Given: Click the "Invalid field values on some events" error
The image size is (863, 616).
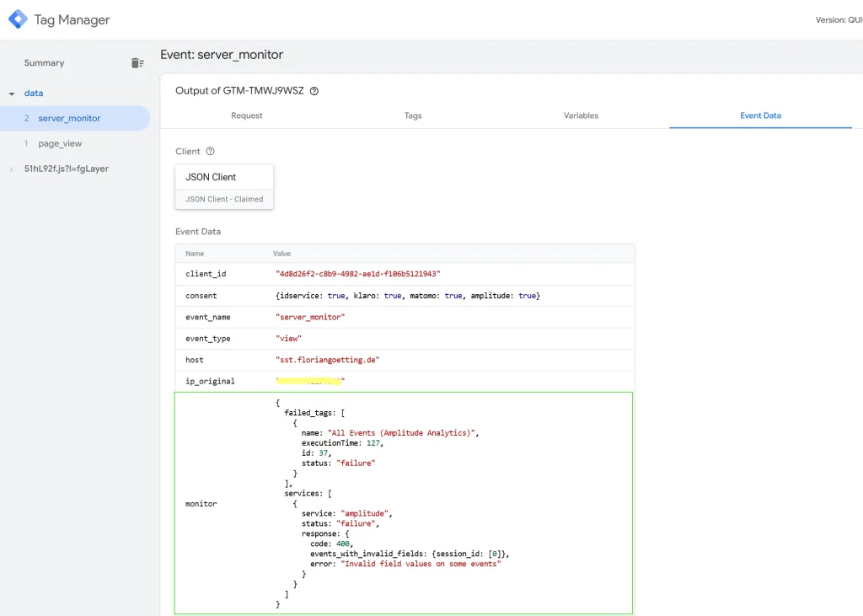Looking at the screenshot, I should (x=421, y=564).
